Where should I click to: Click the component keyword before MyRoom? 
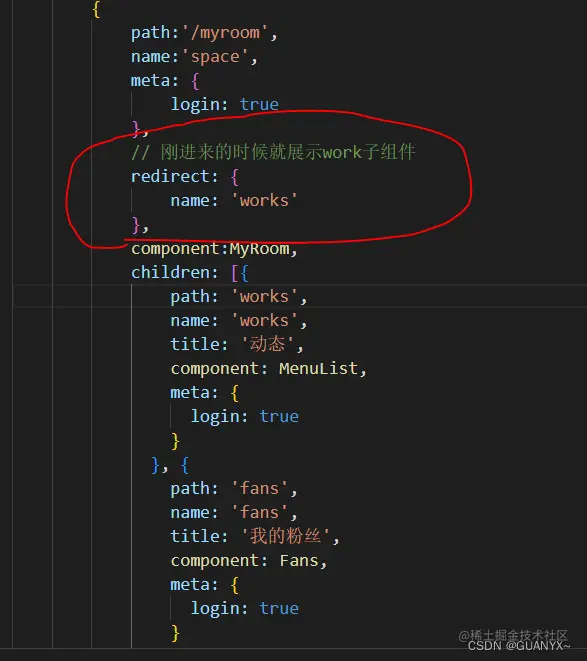tap(175, 249)
